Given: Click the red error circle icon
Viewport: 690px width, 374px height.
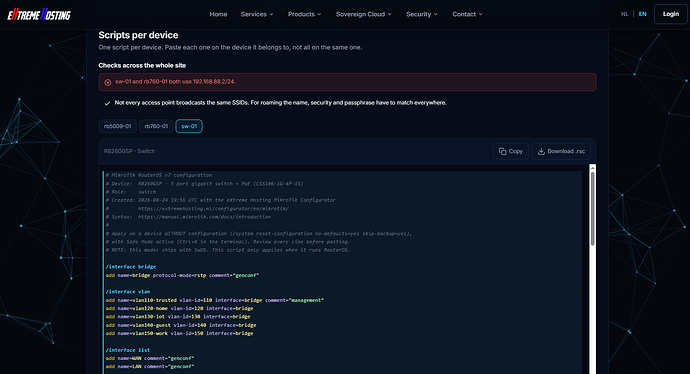Looking at the screenshot, I should click(x=108, y=82).
